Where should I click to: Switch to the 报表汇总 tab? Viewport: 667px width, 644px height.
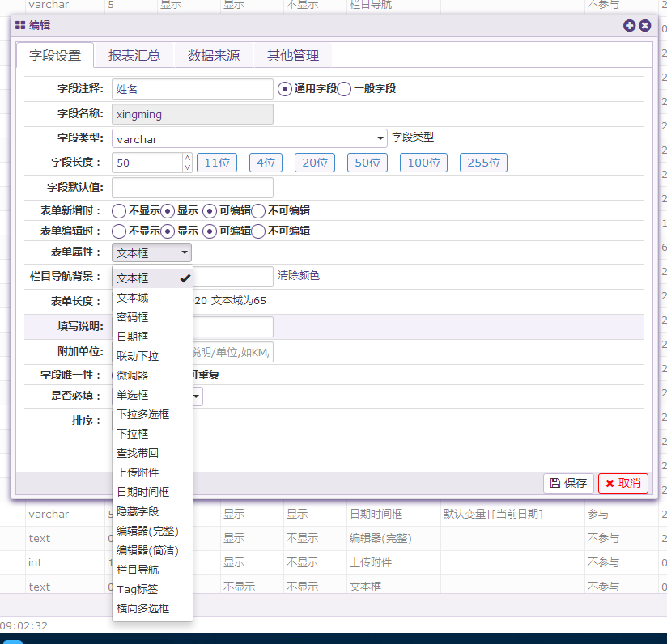coord(134,56)
